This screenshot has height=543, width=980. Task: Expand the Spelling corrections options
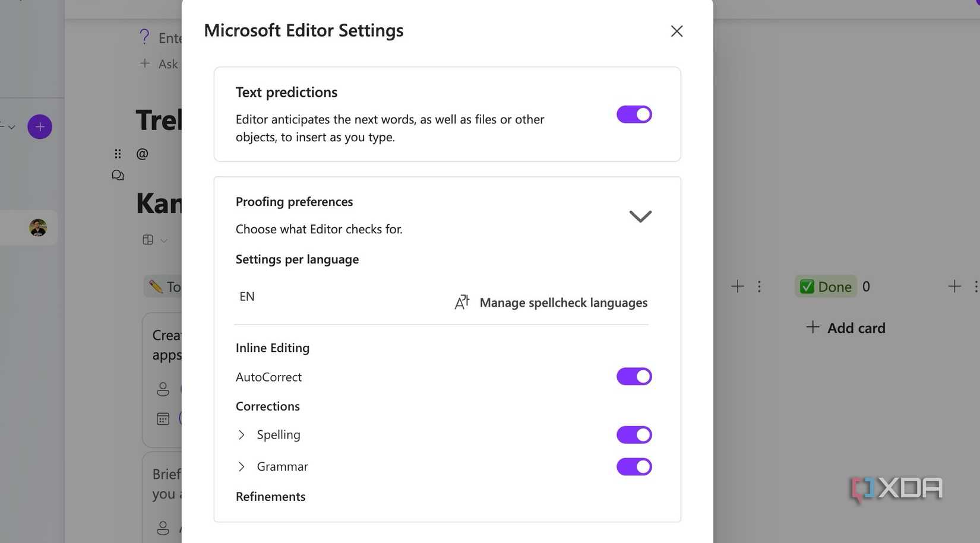coord(241,434)
